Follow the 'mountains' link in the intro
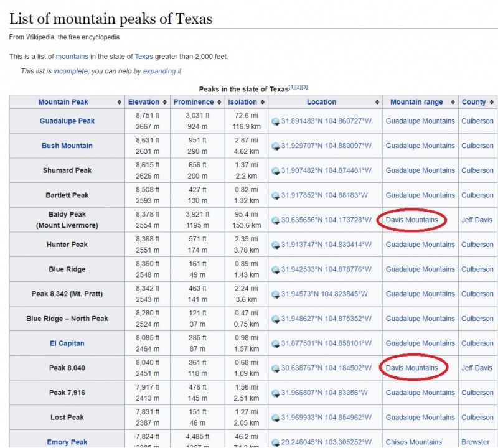This screenshot has width=498, height=448. pyautogui.click(x=72, y=57)
